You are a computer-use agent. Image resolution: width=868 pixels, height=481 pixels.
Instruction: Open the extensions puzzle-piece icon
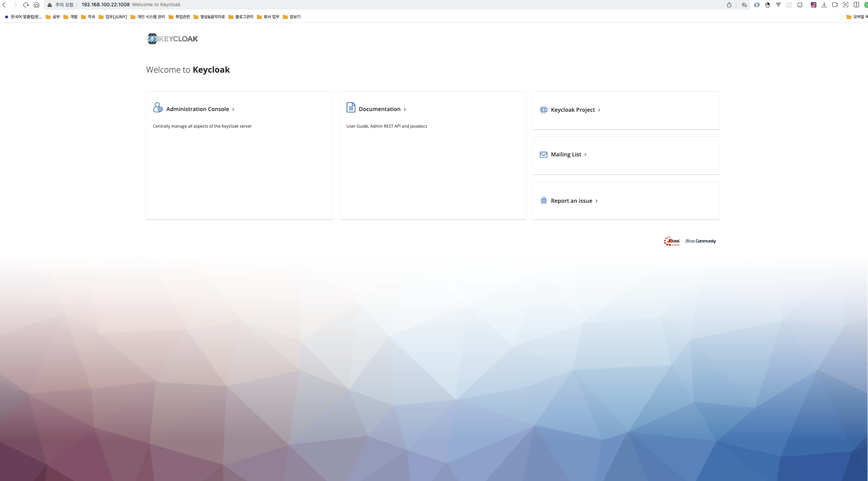[799, 5]
